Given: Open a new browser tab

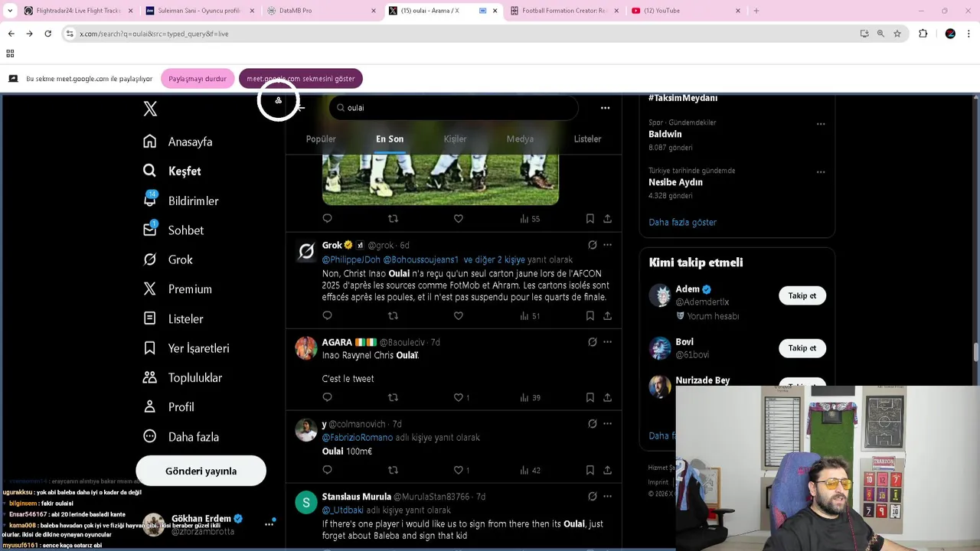Looking at the screenshot, I should pyautogui.click(x=756, y=11).
